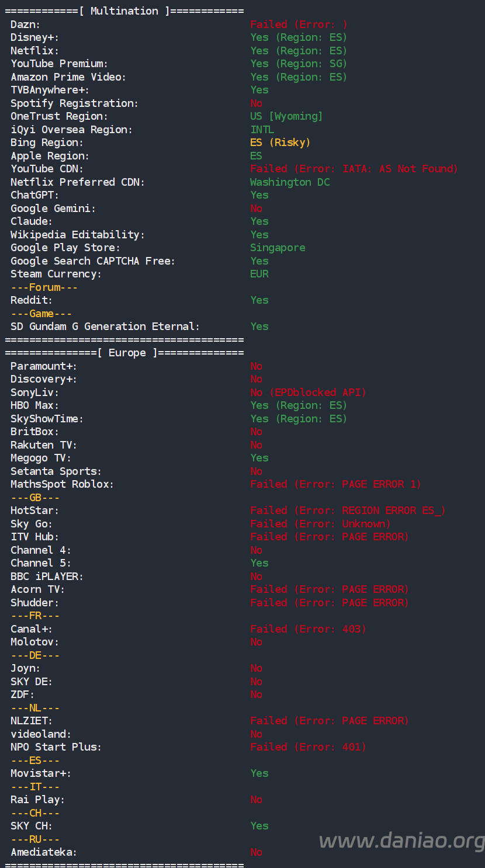The width and height of the screenshot is (485, 868).
Task: Click the ---Forum--- subsection label
Action: 44,287
